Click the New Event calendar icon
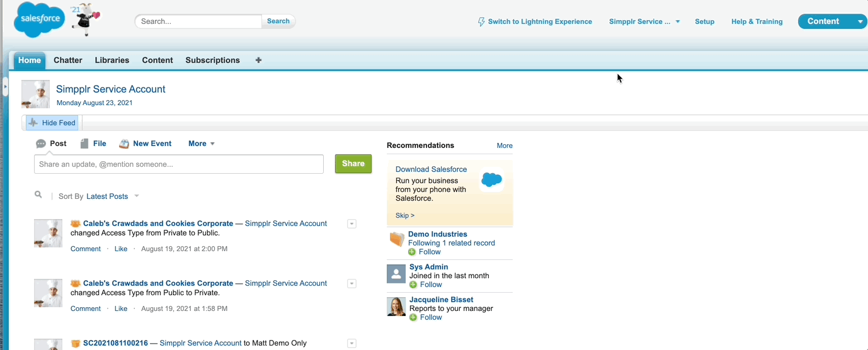868x350 pixels. tap(124, 144)
